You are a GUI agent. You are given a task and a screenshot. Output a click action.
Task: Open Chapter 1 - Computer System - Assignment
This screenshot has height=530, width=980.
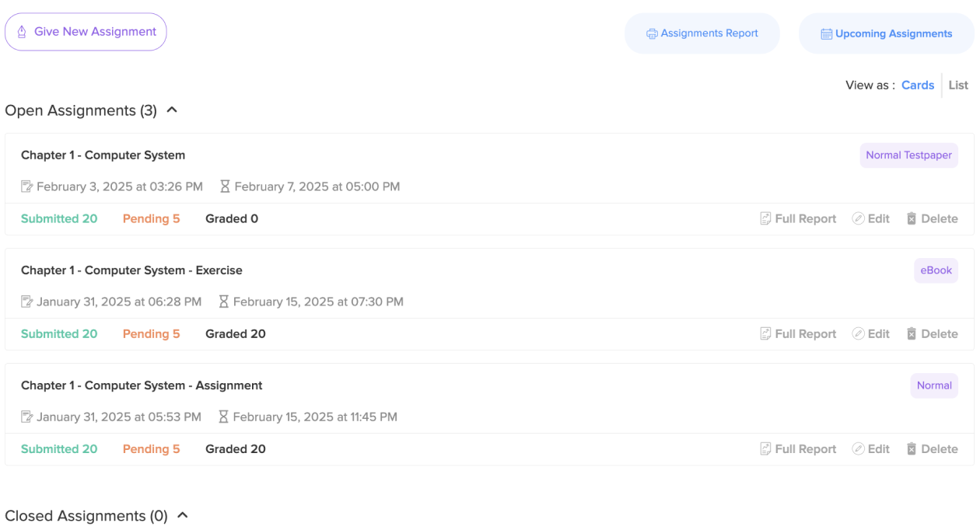142,385
